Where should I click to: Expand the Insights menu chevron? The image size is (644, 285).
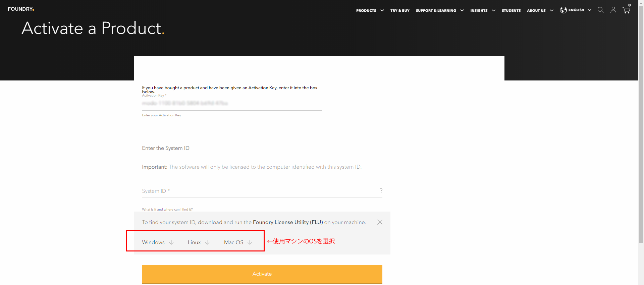click(x=493, y=10)
